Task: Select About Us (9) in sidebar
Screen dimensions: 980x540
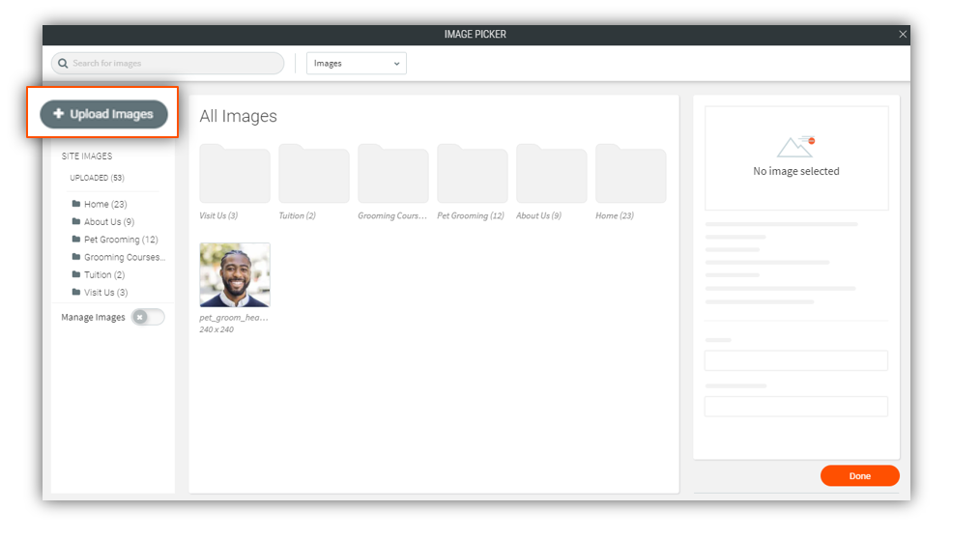Action: (x=108, y=222)
